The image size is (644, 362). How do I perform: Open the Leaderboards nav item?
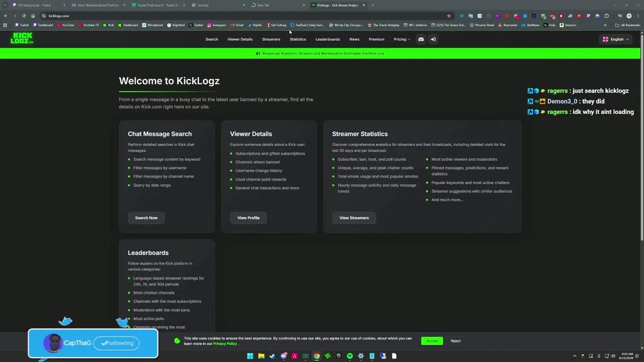click(328, 39)
